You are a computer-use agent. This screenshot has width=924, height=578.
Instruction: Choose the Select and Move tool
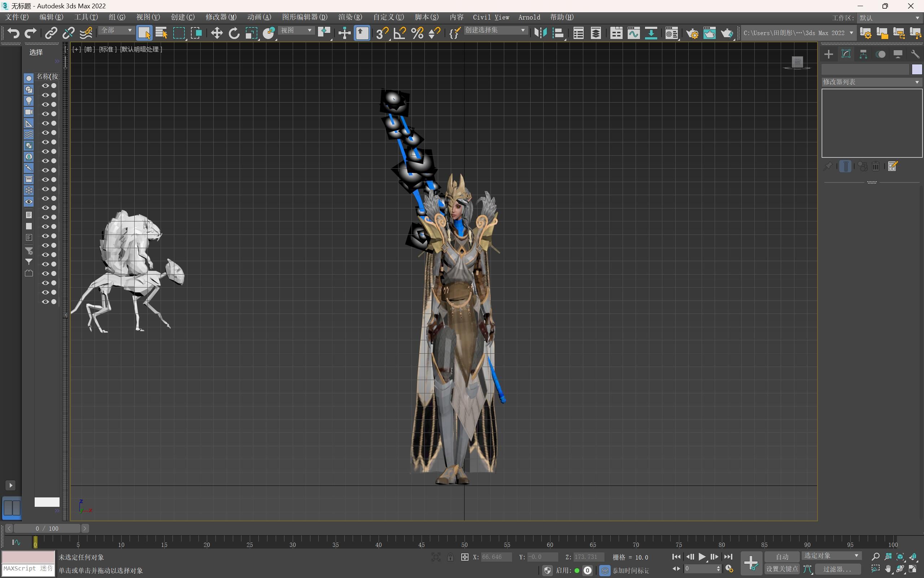click(217, 33)
